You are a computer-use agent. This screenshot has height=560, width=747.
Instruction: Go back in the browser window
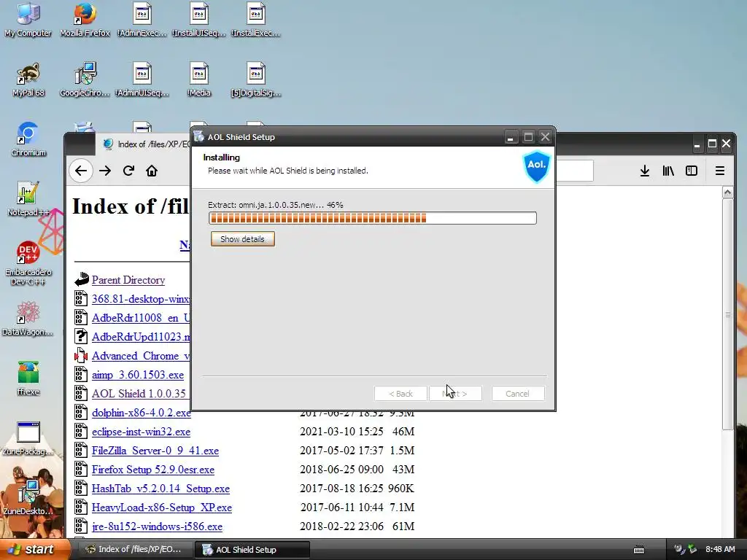pos(81,171)
